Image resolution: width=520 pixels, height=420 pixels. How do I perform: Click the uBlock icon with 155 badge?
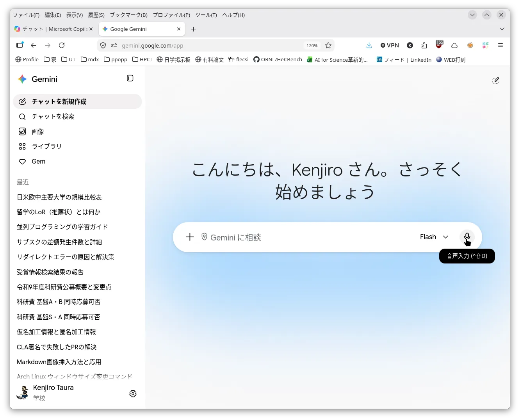coord(439,45)
